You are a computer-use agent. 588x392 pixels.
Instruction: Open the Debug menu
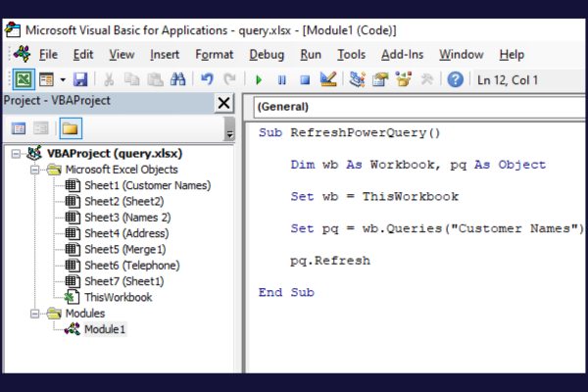(267, 54)
